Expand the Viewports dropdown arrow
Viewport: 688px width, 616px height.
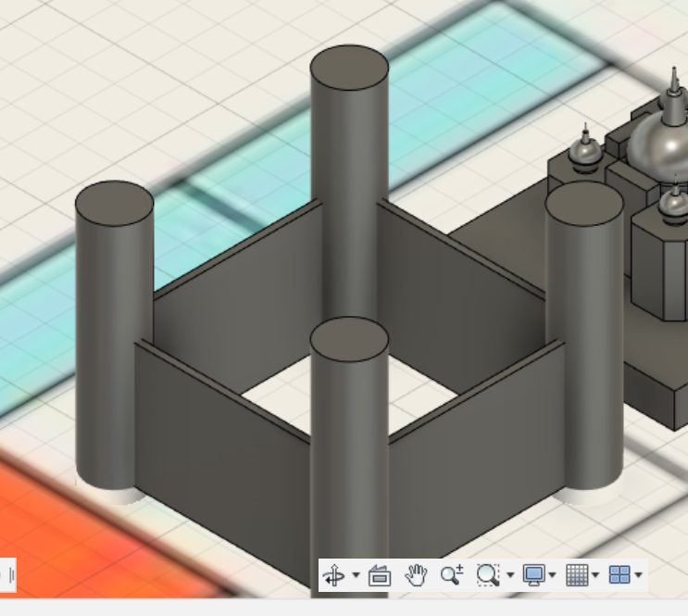click(638, 574)
